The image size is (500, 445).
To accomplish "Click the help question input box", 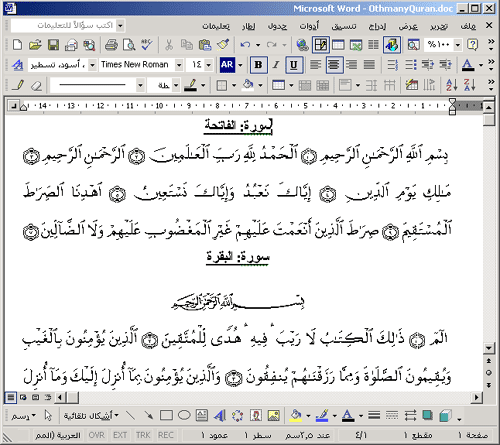I will (63, 26).
